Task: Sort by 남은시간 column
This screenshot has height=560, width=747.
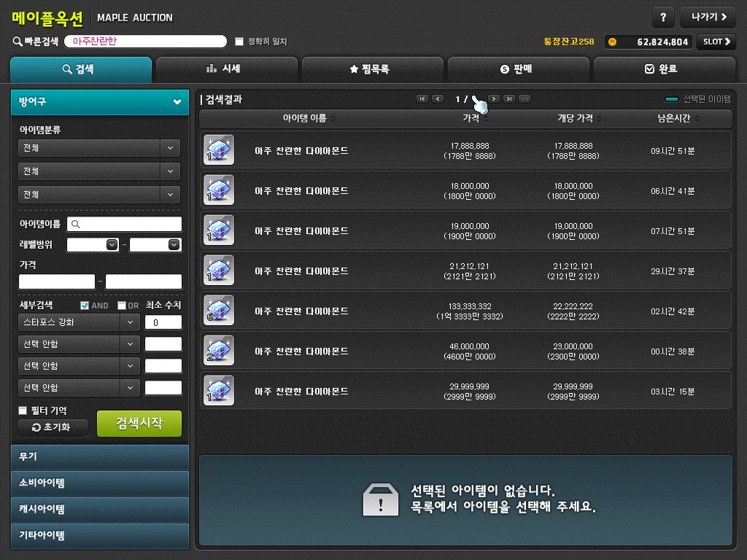Action: pyautogui.click(x=678, y=119)
